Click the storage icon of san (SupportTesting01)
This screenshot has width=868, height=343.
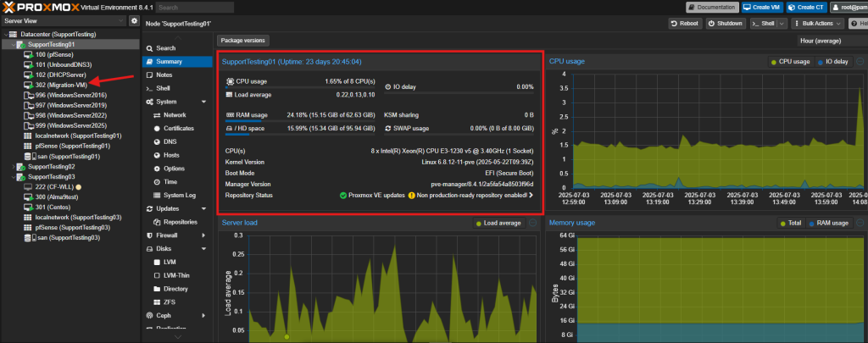pyautogui.click(x=30, y=156)
